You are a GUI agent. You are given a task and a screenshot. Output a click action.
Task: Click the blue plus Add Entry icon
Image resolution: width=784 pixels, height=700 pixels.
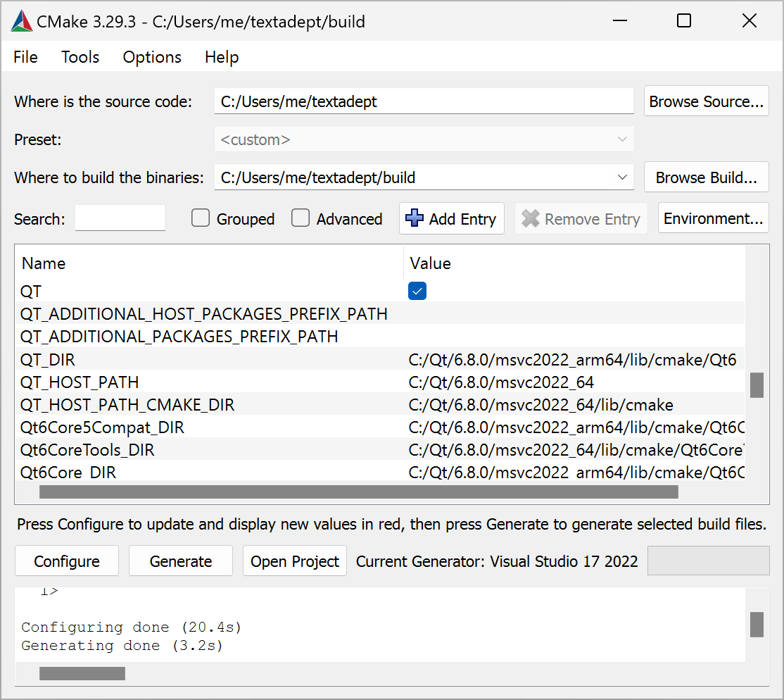click(414, 218)
